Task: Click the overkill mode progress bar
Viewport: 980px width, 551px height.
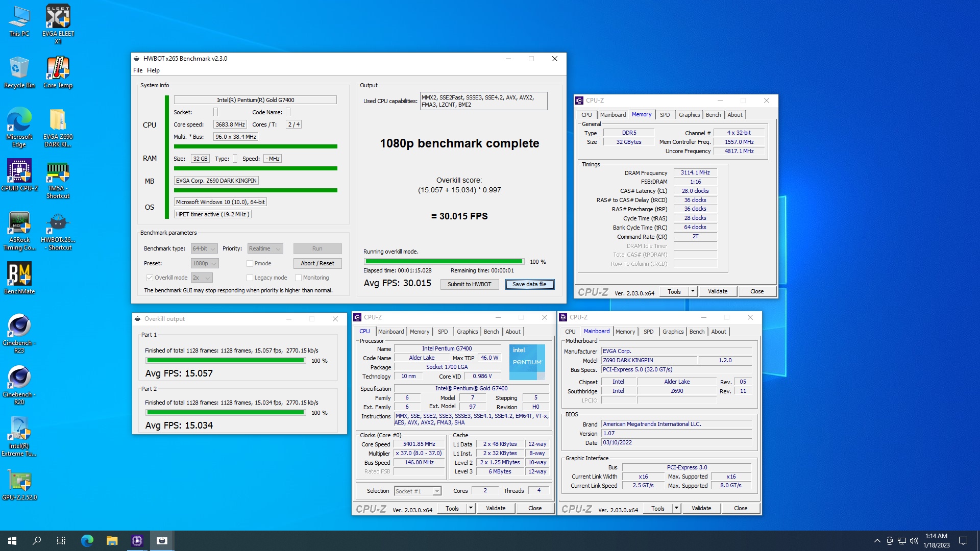Action: (x=444, y=261)
